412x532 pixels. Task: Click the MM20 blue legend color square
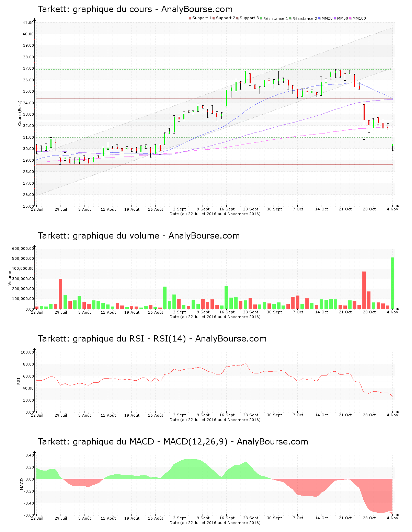[320, 18]
